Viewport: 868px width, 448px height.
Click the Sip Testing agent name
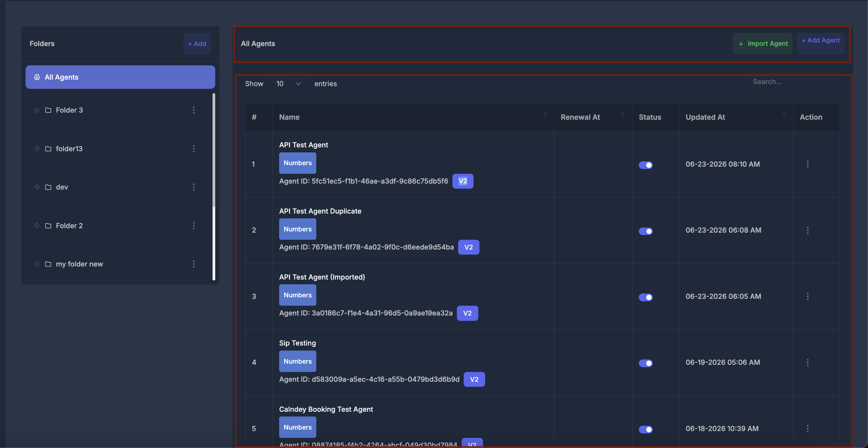pyautogui.click(x=297, y=343)
